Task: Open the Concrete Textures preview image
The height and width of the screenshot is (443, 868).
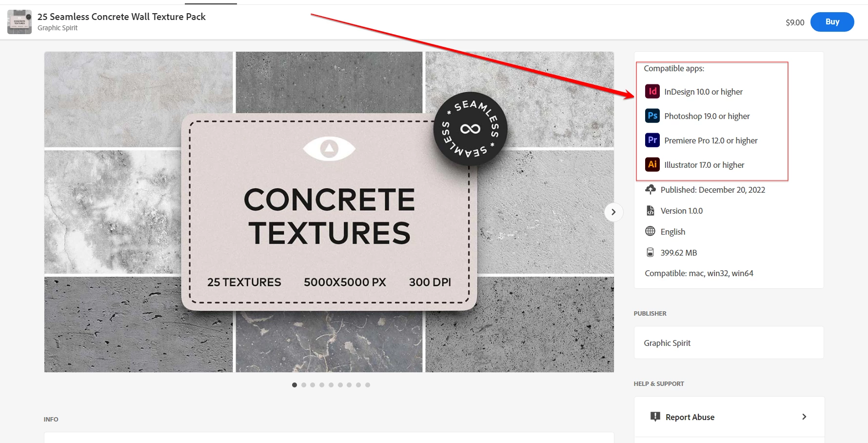Action: [x=329, y=212]
